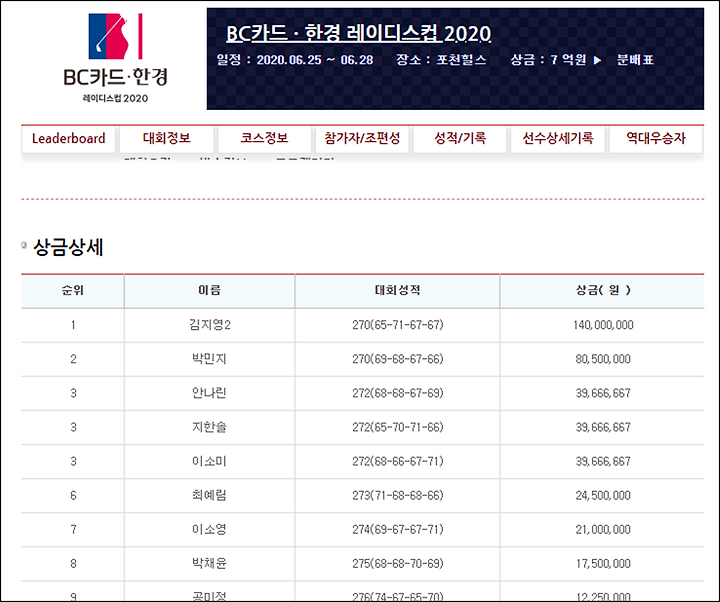Open the 분배표 prize distribution link

pos(636,60)
